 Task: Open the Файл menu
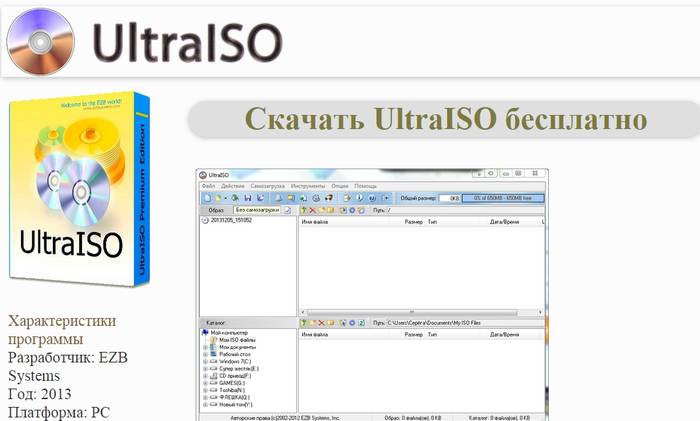[208, 186]
